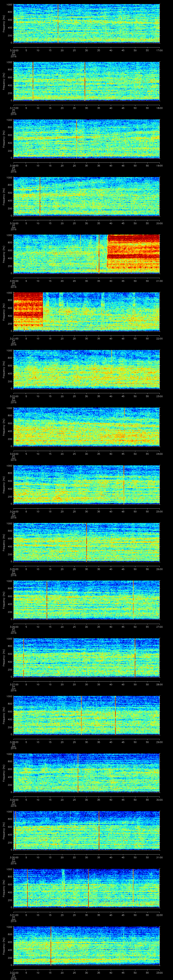Click the 3:29:00 start time label
This screenshot has width=173, height=980.
14,799
